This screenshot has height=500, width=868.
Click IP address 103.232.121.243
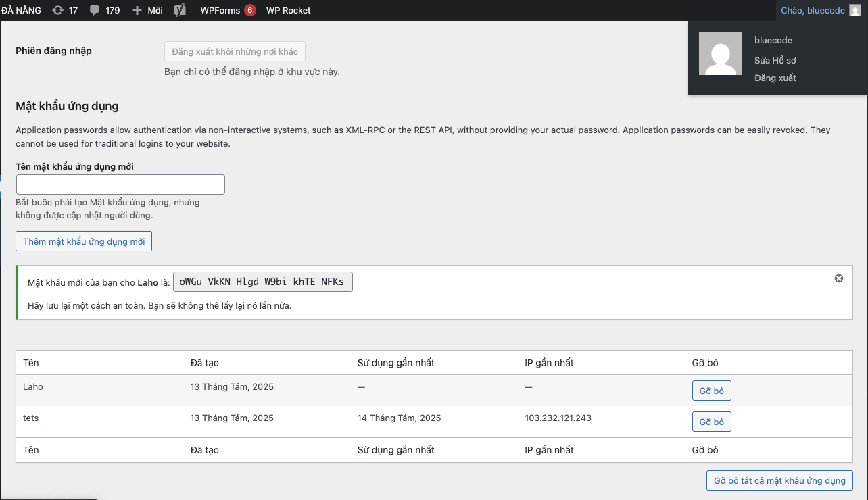coord(558,418)
